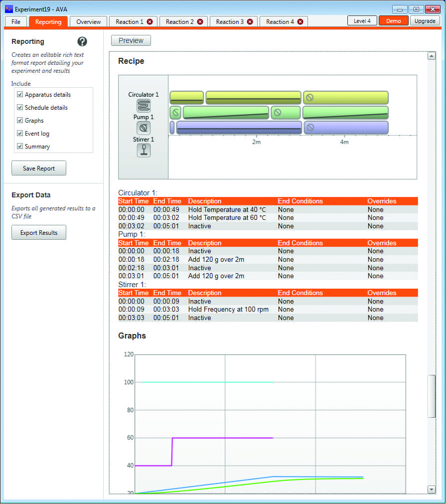The height and width of the screenshot is (504, 446).
Task: Click the Upgrade button
Action: click(425, 21)
